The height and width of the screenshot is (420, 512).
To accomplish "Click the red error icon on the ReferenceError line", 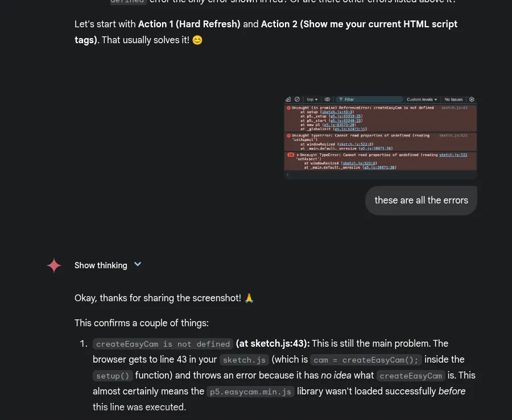I will [289, 107].
